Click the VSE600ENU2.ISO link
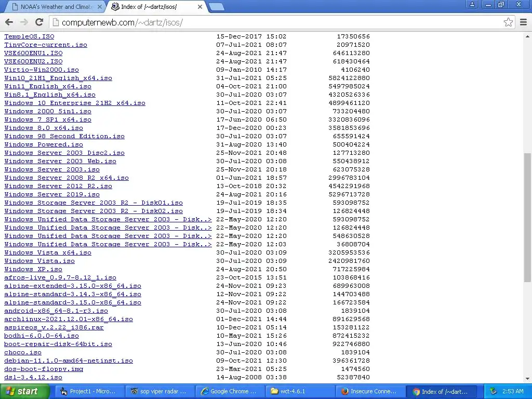532x399 pixels. pos(33,61)
